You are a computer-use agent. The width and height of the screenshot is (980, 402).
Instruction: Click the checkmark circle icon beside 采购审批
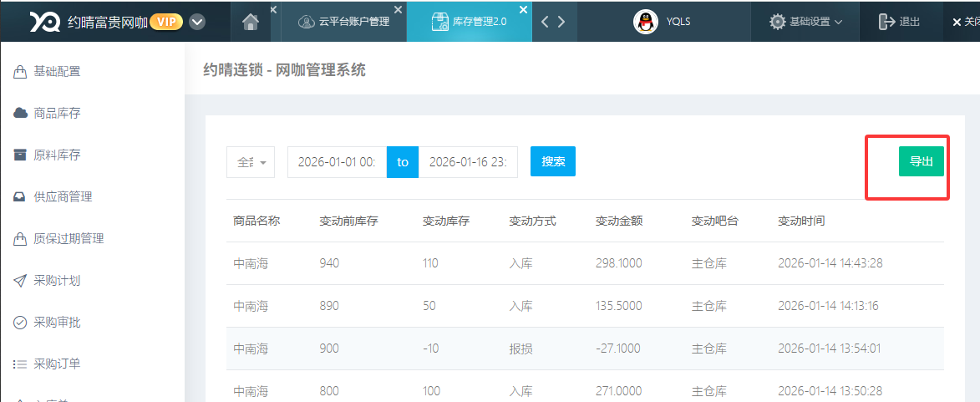tap(20, 323)
